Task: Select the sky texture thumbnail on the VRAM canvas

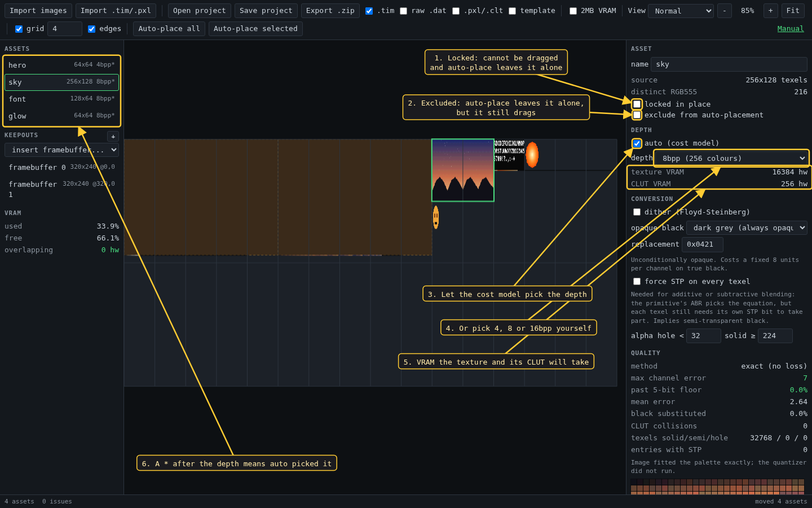Action: pos(463,170)
